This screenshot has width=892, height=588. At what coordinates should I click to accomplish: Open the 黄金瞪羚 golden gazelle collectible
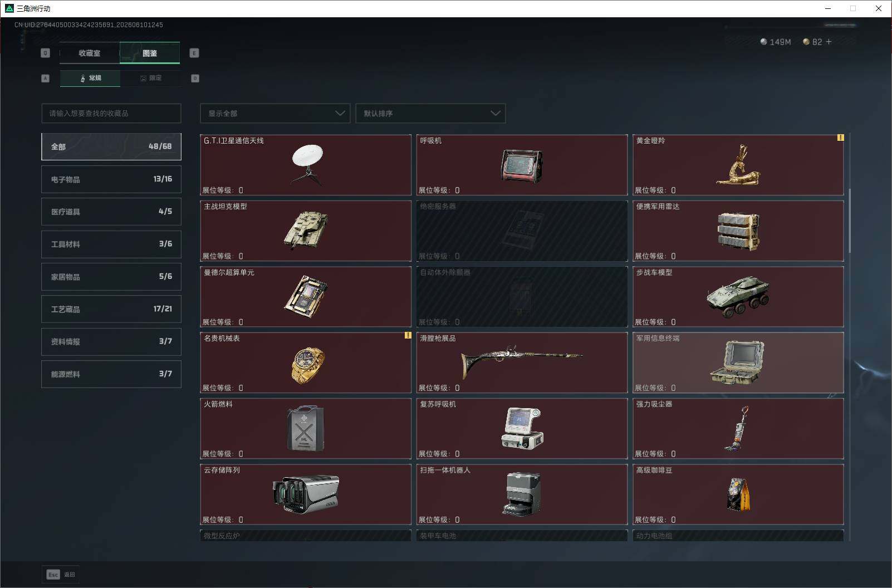coord(738,165)
